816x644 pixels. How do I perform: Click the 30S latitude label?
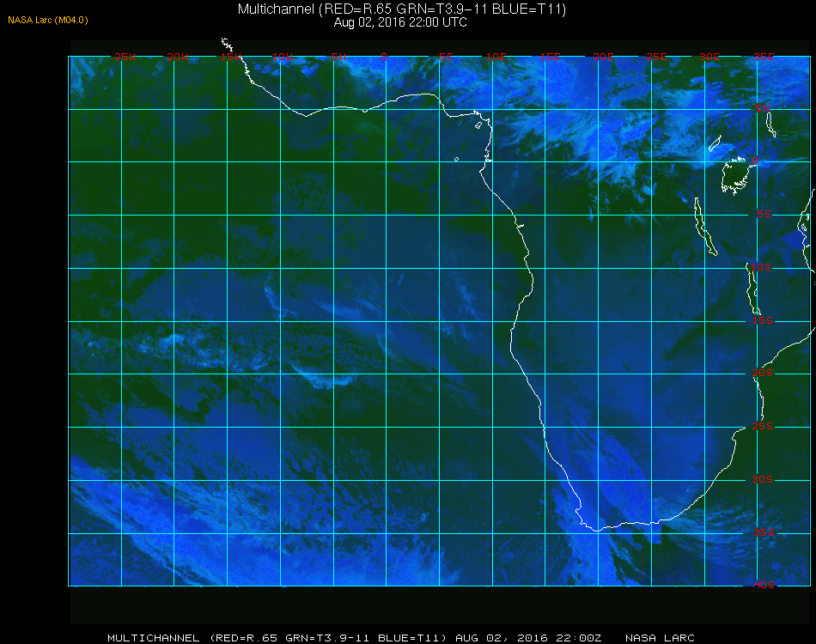[763, 479]
